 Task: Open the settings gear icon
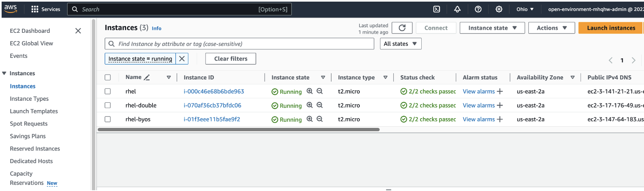point(499,9)
